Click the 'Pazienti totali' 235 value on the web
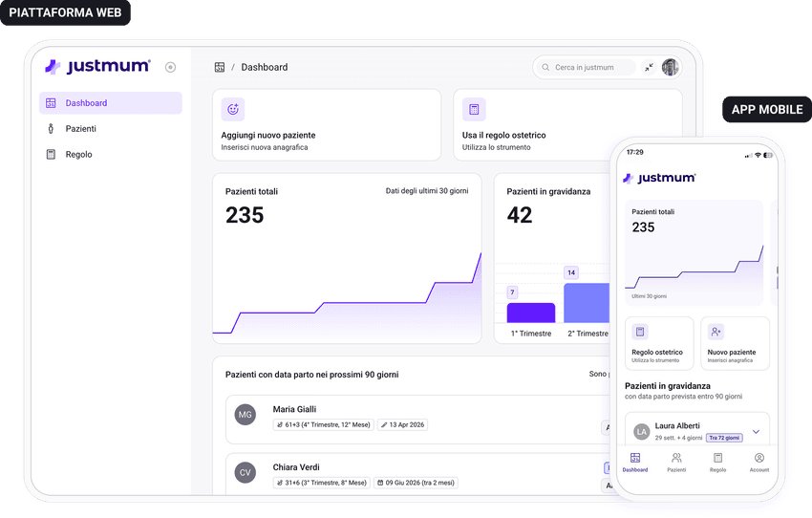The height and width of the screenshot is (518, 812). point(245,215)
